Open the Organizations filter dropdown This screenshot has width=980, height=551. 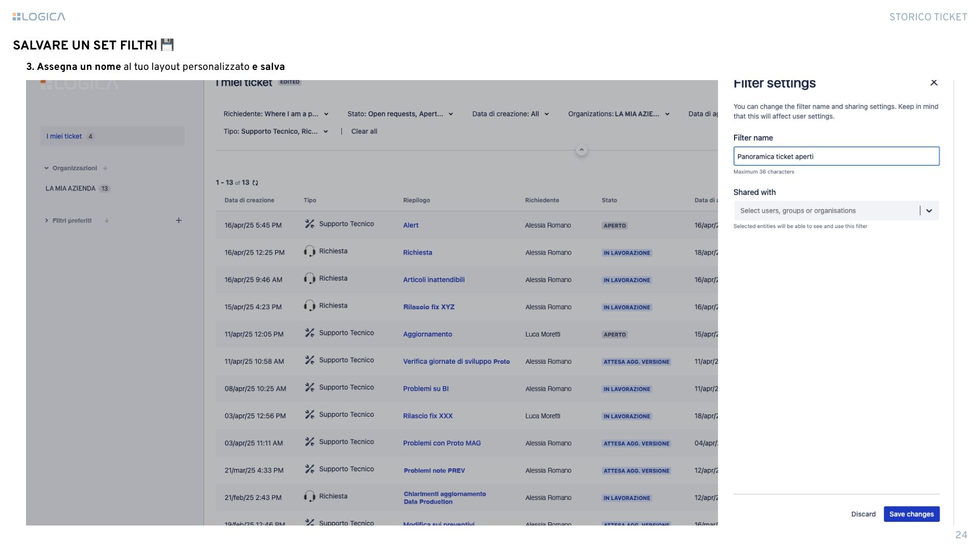click(619, 114)
